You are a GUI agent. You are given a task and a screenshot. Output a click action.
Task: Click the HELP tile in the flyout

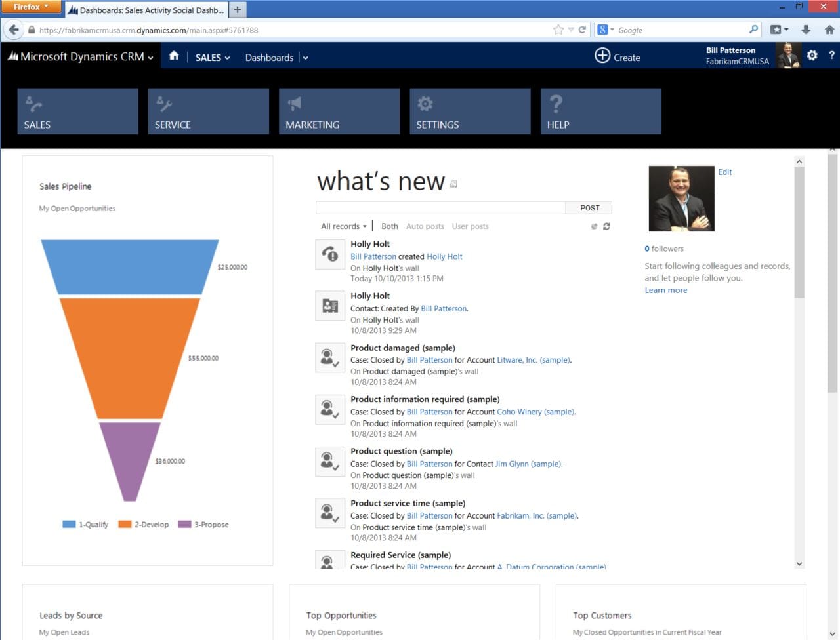pos(600,111)
